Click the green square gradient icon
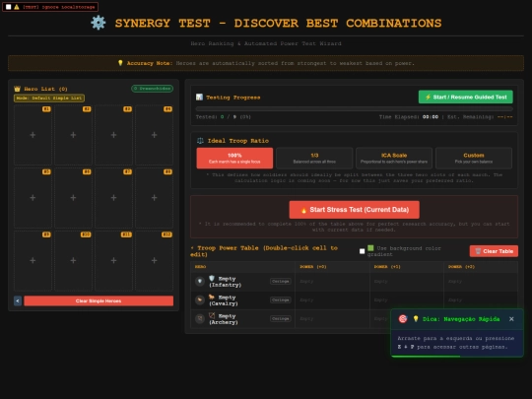Screen dimensions: 532x399 click(370, 248)
